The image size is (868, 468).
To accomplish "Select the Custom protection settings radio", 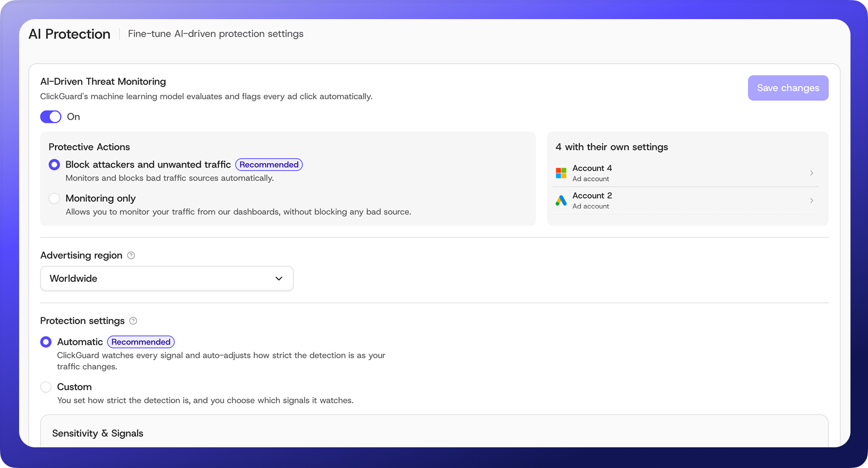I will coord(46,387).
